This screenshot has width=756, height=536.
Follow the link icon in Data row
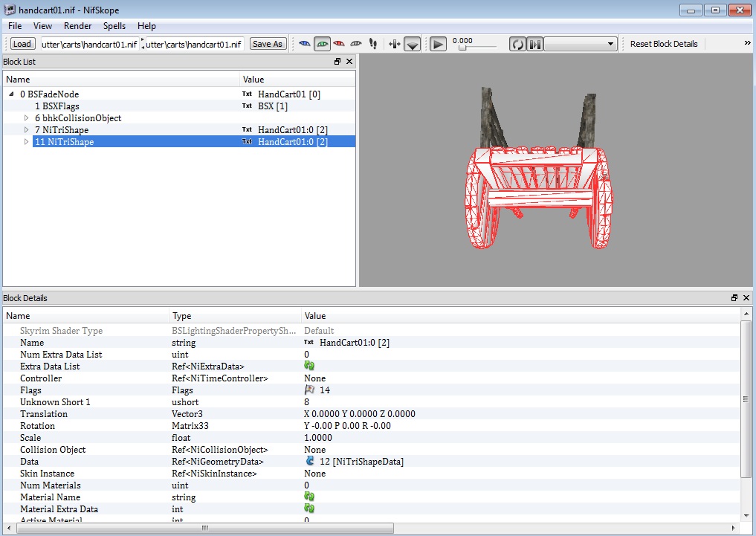310,461
